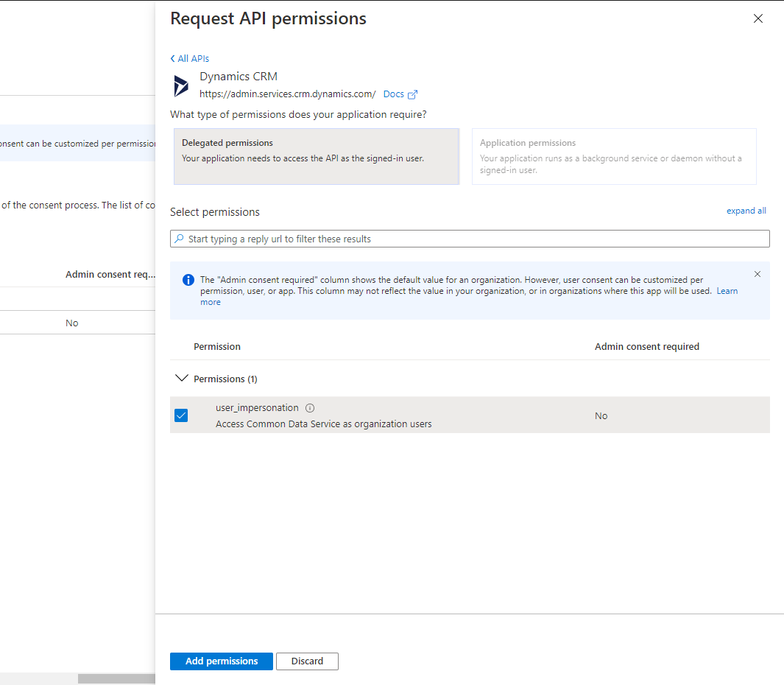Click the Admin consent required column header
Viewport: 784px width, 685px height.
click(x=646, y=346)
